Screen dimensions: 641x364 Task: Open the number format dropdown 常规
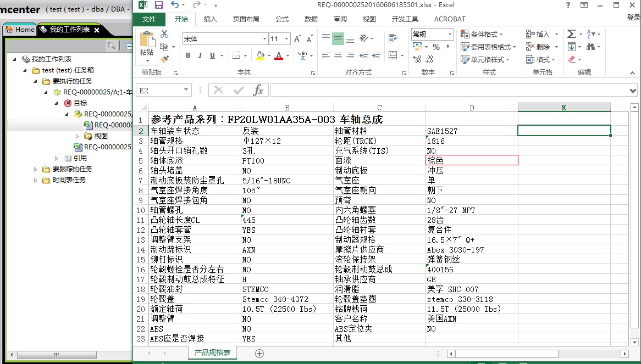click(x=432, y=34)
